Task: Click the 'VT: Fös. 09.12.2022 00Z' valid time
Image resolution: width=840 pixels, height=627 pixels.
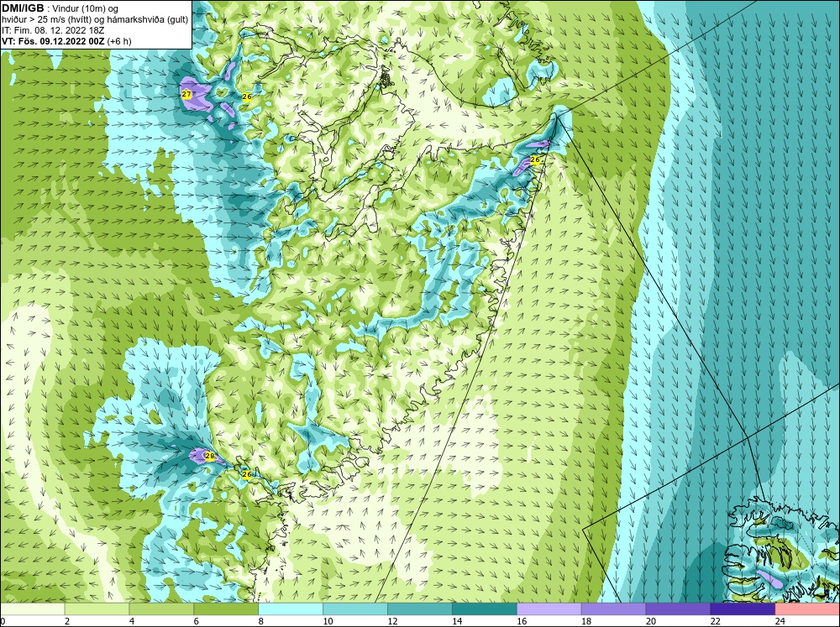Action: point(54,41)
